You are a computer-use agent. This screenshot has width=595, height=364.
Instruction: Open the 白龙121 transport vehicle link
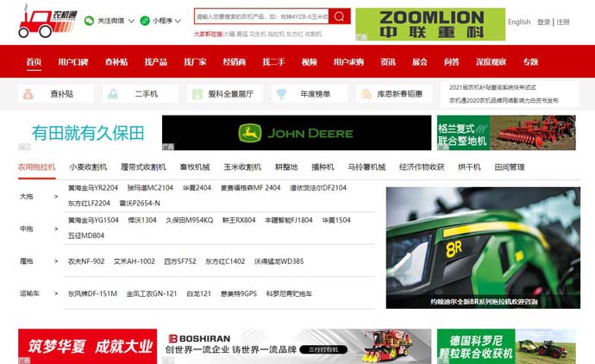pos(198,294)
